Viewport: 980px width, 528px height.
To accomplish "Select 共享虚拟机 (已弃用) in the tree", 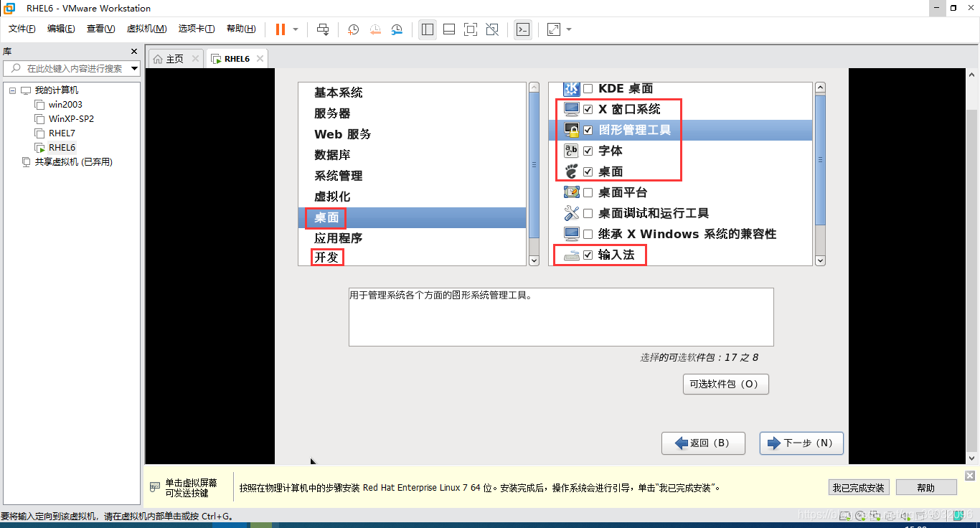I will click(73, 162).
